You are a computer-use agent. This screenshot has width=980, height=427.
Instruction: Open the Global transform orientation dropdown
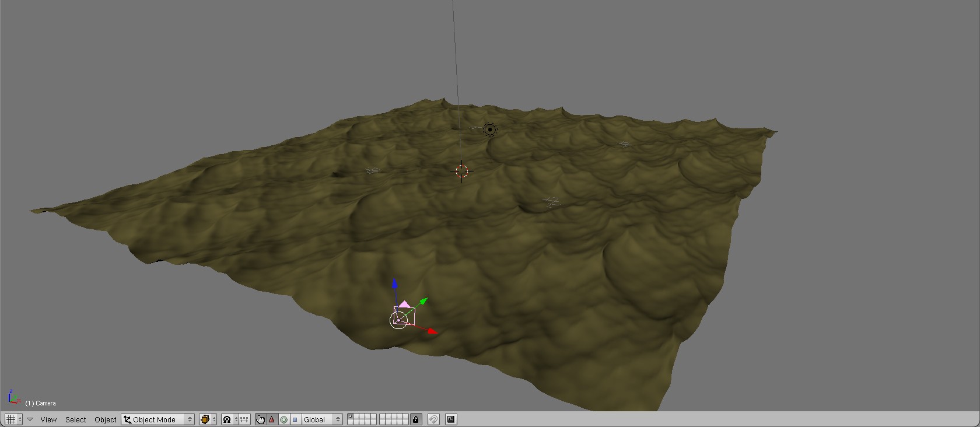321,419
